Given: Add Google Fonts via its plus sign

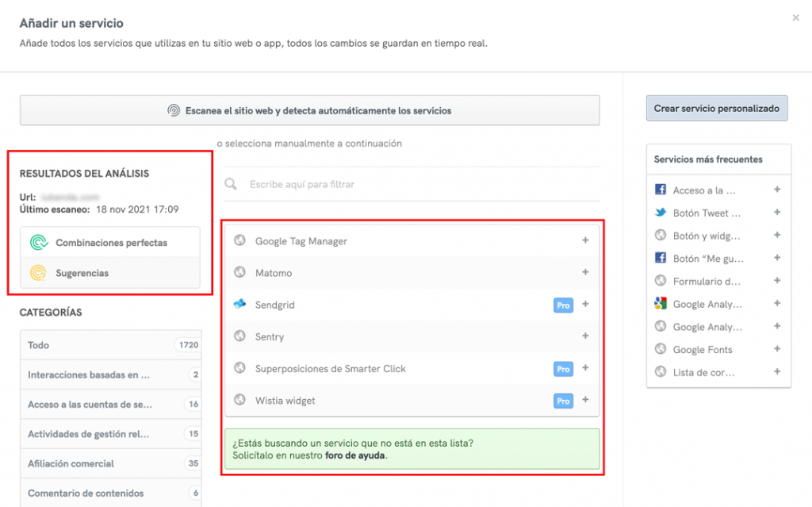Looking at the screenshot, I should tap(776, 349).
